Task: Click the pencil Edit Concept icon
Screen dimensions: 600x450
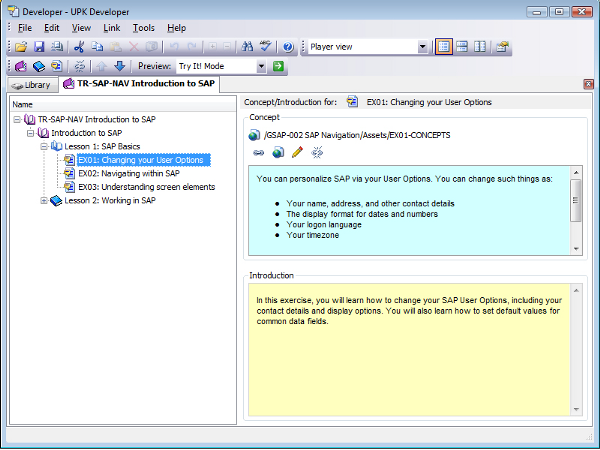Action: [297, 153]
